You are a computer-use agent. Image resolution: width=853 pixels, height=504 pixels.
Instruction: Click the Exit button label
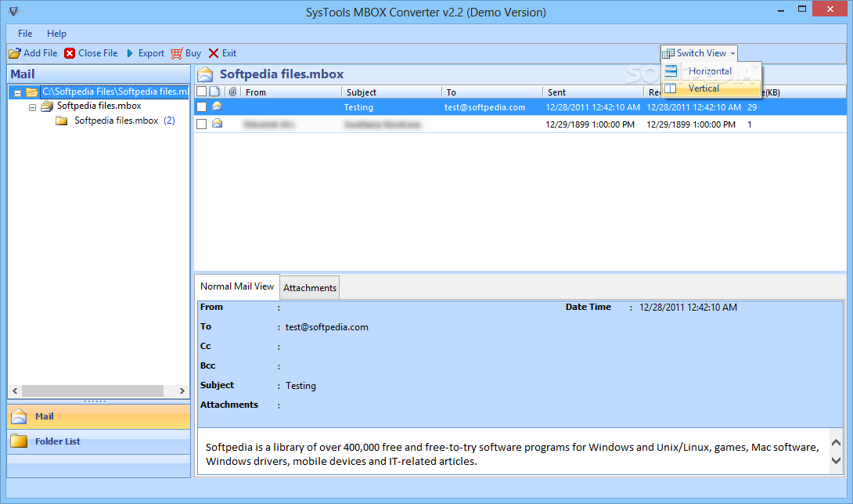(229, 53)
